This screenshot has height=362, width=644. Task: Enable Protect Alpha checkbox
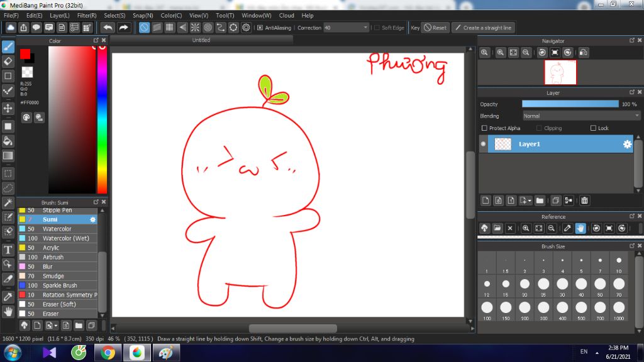click(484, 128)
